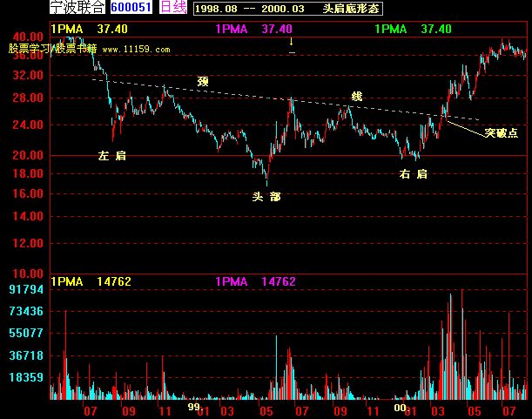Click the 18.00 price axis label
Screen dimensions: 532x419
[x=28, y=173]
